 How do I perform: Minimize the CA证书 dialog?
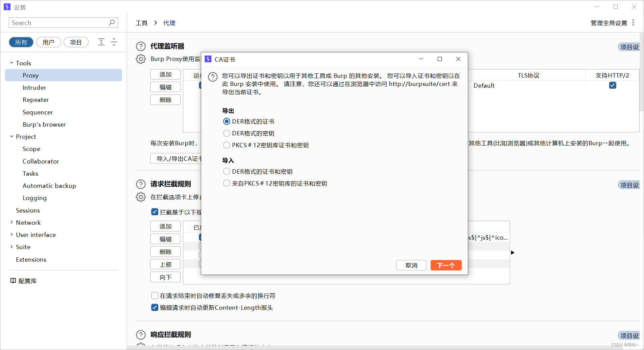pos(421,59)
